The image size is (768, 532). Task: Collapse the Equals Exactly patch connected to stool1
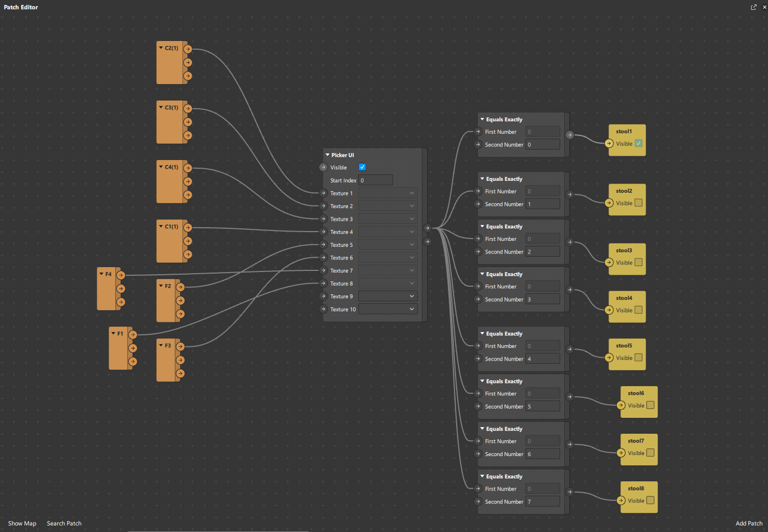(482, 119)
